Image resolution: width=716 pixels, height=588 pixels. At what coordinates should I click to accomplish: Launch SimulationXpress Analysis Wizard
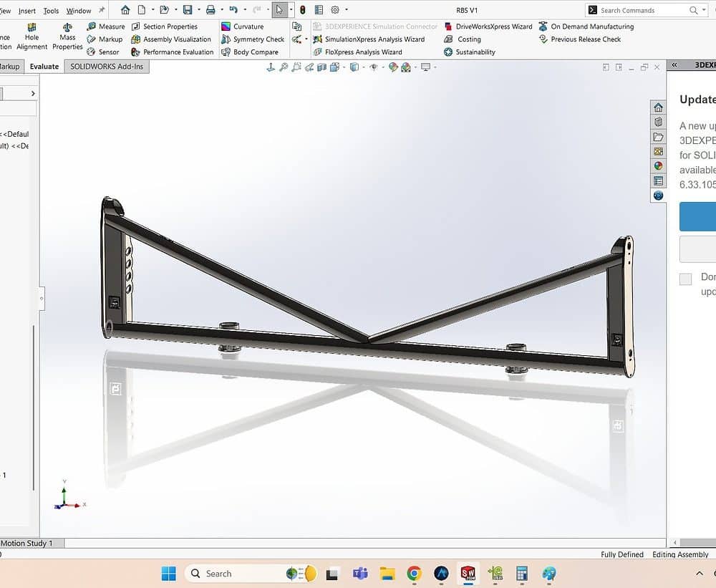369,39
